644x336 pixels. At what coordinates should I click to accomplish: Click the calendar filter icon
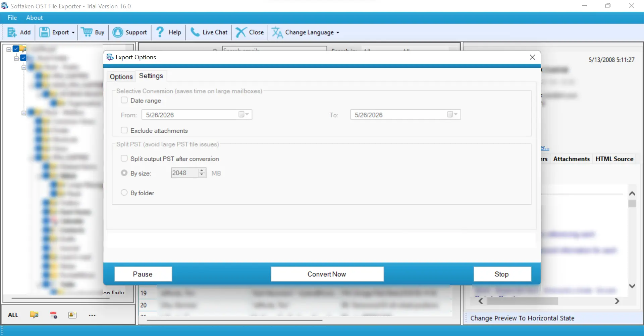click(54, 315)
